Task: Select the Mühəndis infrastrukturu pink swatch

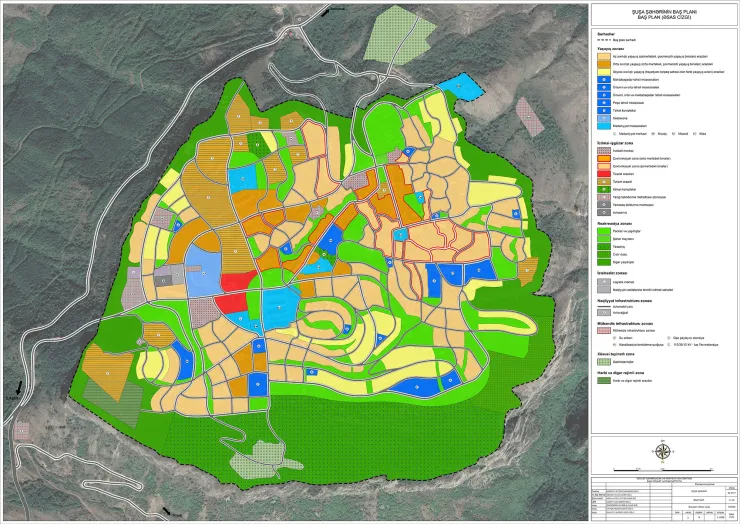Action: (603, 328)
